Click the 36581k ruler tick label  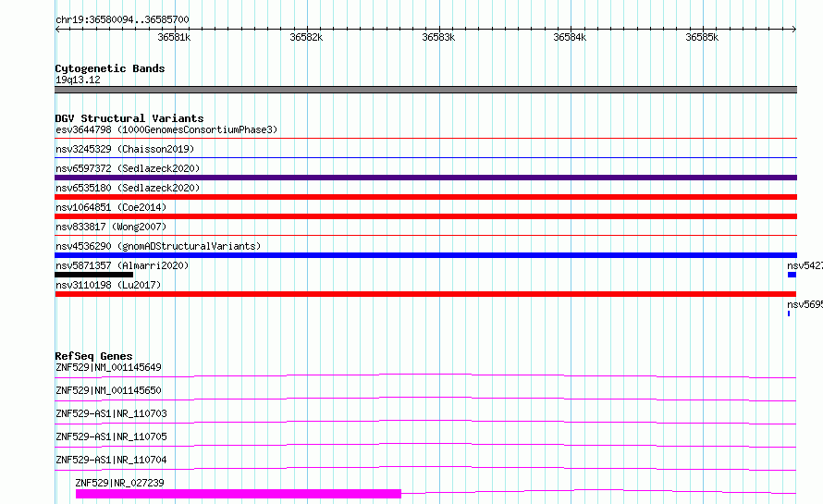pyautogui.click(x=174, y=37)
